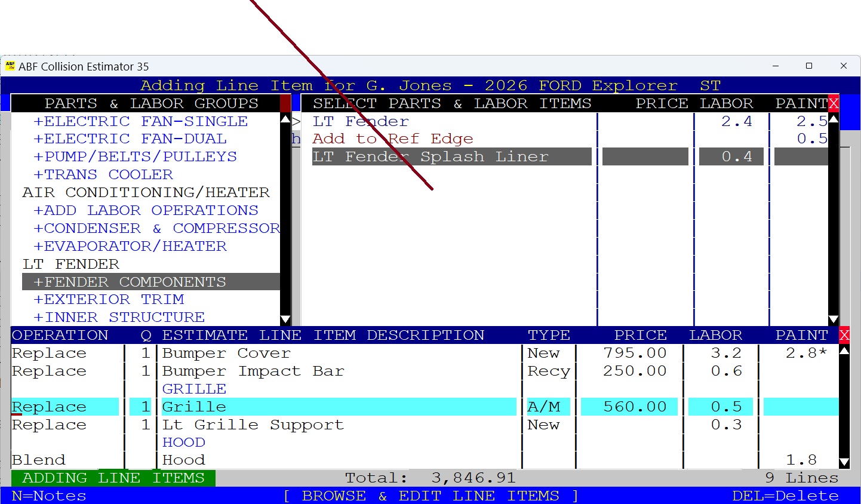This screenshot has height=504, width=861.
Task: Click the up scroll arrow beside parts groups
Action: coord(285,118)
